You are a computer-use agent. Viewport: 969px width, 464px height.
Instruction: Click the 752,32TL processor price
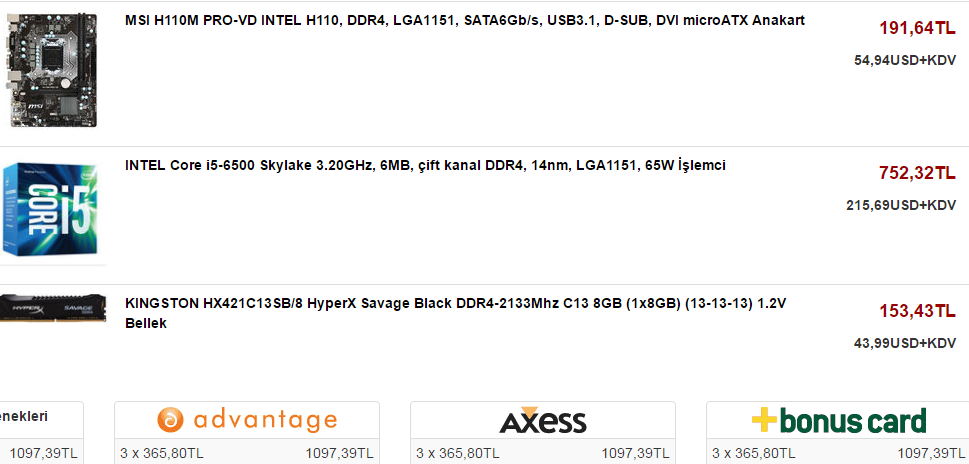point(917,174)
